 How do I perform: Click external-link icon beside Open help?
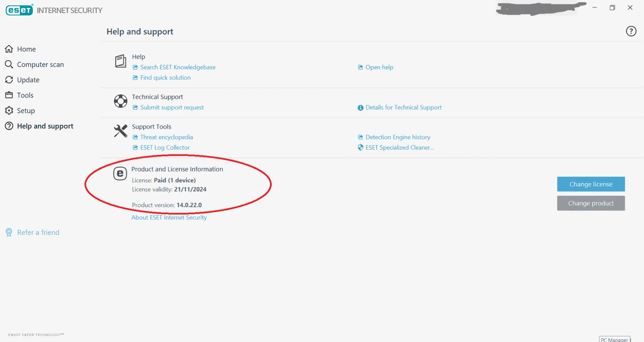[361, 67]
